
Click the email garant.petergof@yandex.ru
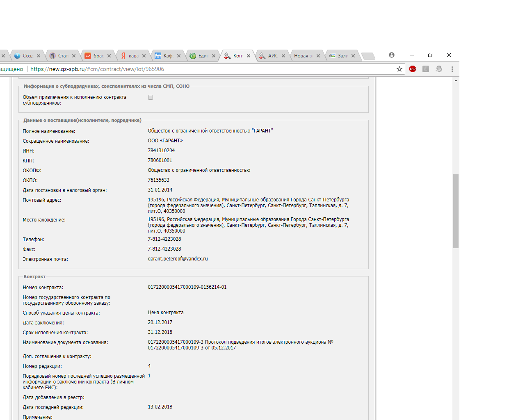coord(178,259)
